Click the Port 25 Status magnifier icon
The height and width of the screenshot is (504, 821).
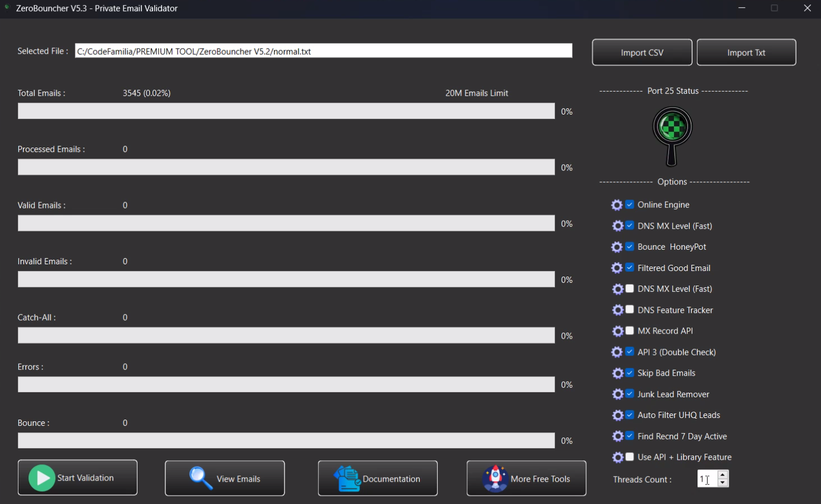pyautogui.click(x=672, y=136)
